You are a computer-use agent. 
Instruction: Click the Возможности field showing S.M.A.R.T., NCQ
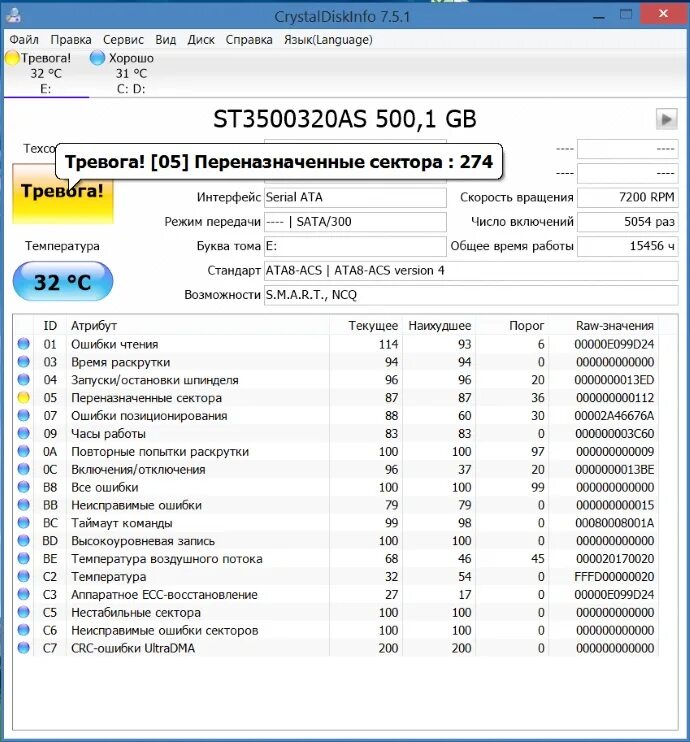471,295
